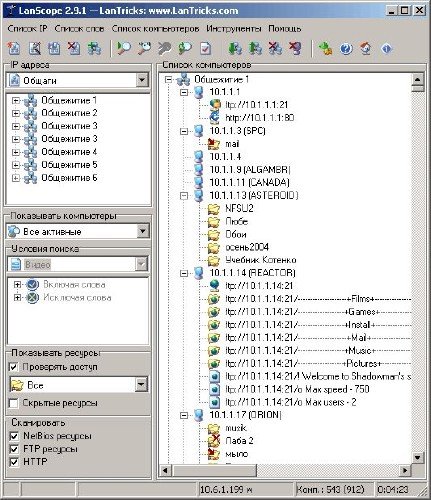The image size is (431, 500).
Task: Click status bar IP 10.6.1.199
Action: point(226,489)
